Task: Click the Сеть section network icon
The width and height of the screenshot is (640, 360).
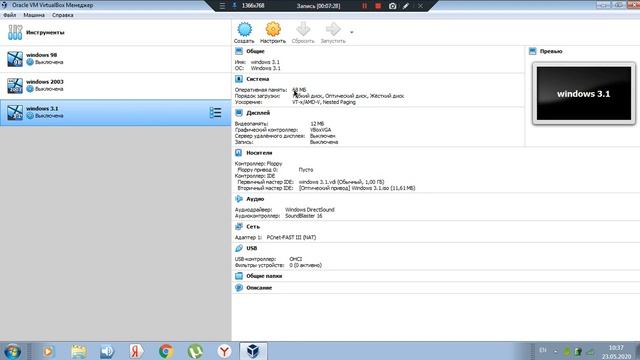Action: click(x=239, y=227)
